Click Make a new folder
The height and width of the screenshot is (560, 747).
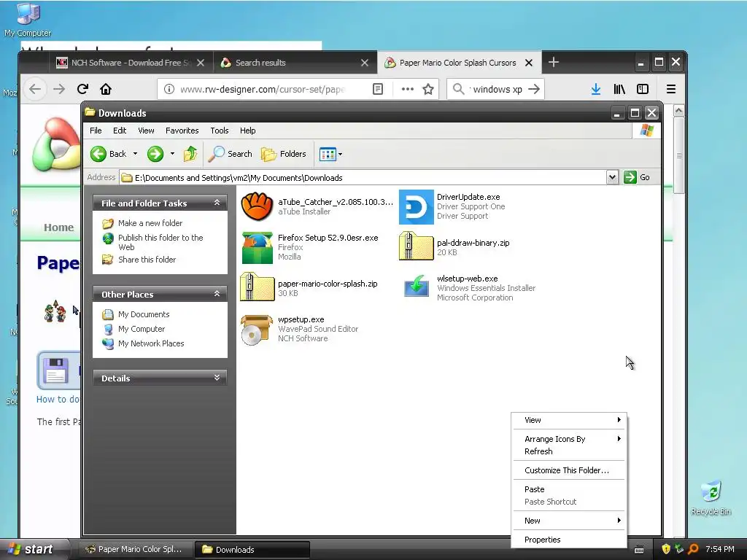[x=150, y=223]
